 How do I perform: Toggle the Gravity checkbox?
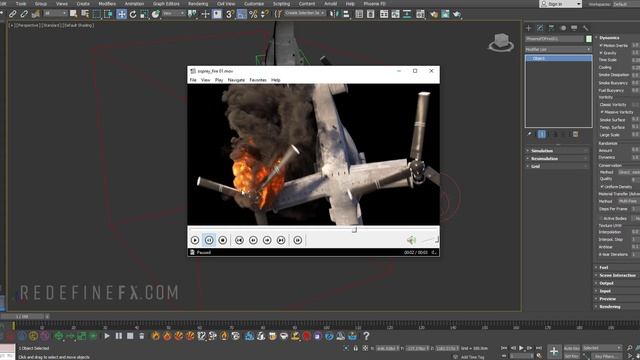click(601, 53)
